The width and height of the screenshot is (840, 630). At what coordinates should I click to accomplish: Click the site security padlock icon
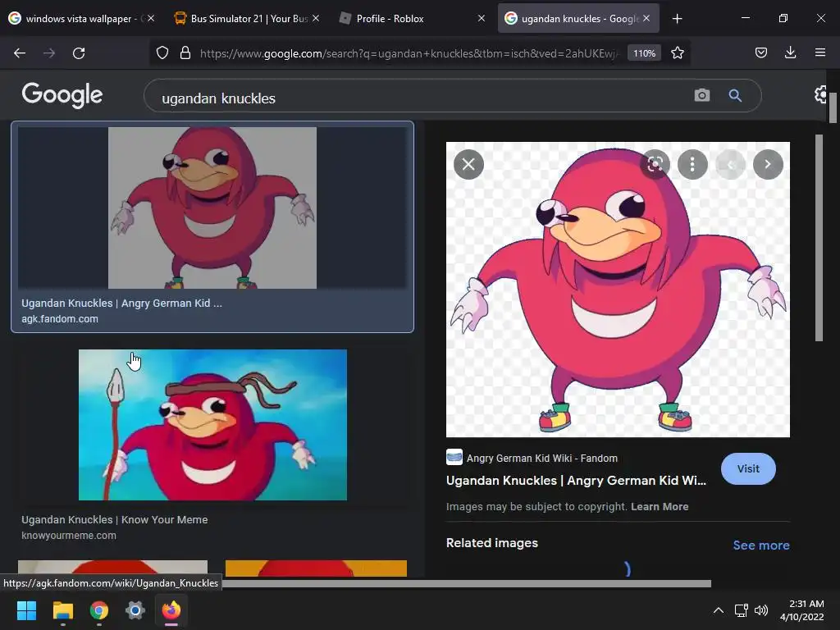(x=185, y=53)
